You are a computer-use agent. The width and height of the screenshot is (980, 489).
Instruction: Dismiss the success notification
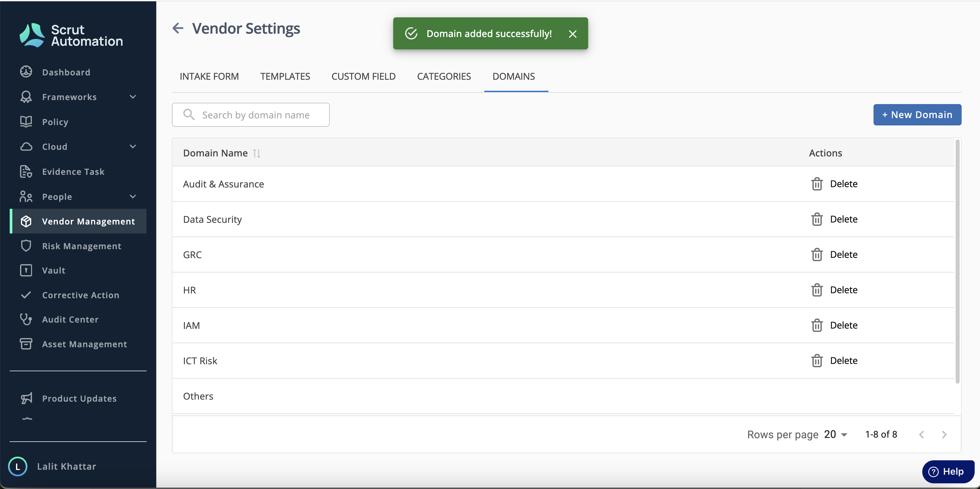click(x=572, y=34)
